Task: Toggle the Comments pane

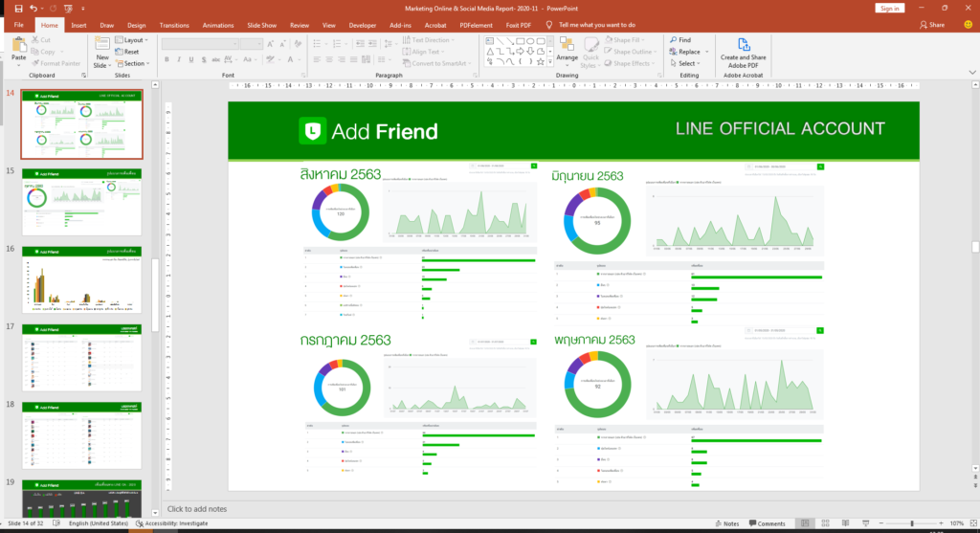Action: pyautogui.click(x=767, y=523)
